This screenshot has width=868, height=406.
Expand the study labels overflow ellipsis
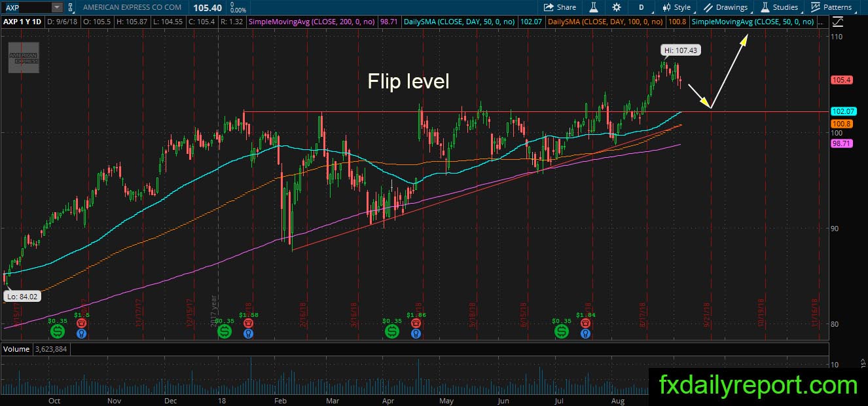point(821,22)
